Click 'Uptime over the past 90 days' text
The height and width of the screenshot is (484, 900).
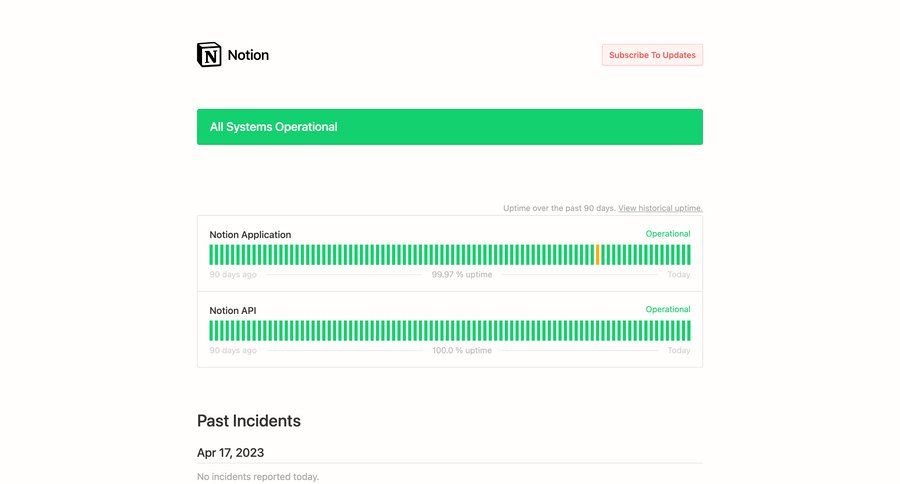click(x=559, y=208)
